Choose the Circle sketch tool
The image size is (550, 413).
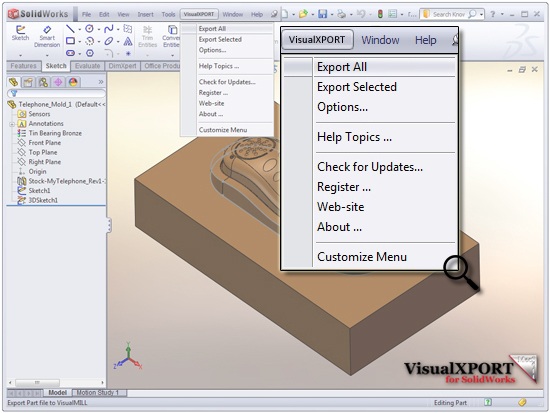[x=90, y=29]
